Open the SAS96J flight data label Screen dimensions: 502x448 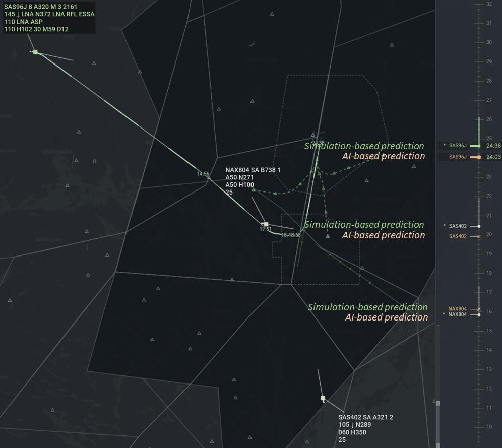[49, 18]
